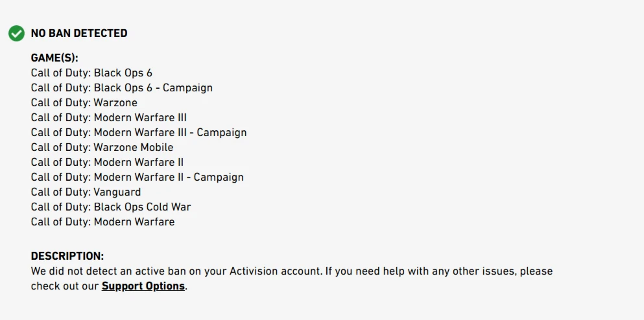
Task: Click the 'check out our' text line
Action: click(x=65, y=286)
